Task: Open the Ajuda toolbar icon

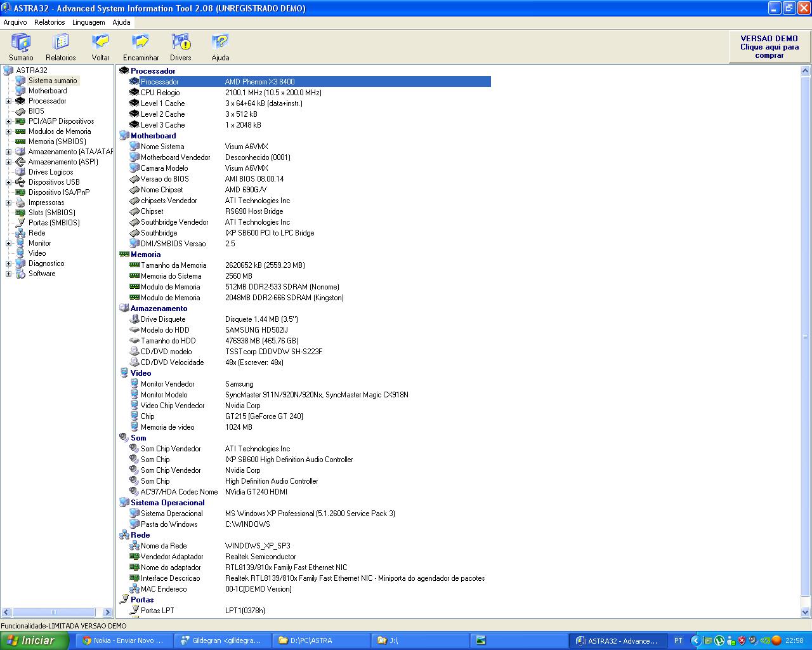Action: [220, 48]
